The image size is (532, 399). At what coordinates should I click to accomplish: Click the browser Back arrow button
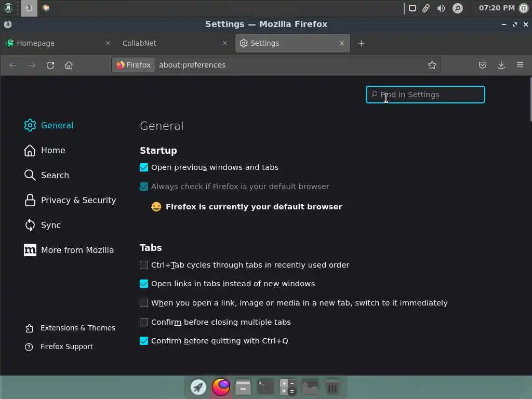click(x=13, y=65)
